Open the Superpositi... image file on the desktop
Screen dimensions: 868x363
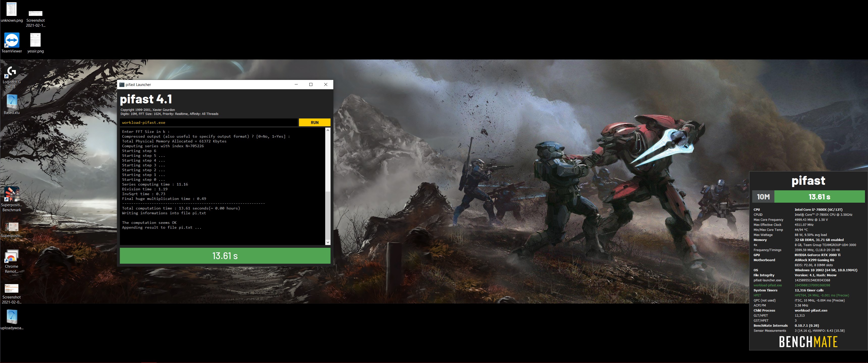11,230
